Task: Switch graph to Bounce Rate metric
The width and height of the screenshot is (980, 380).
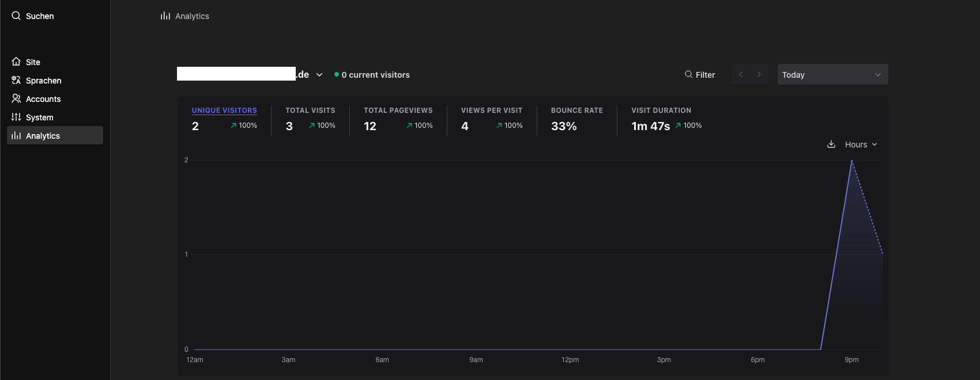Action: tap(576, 111)
